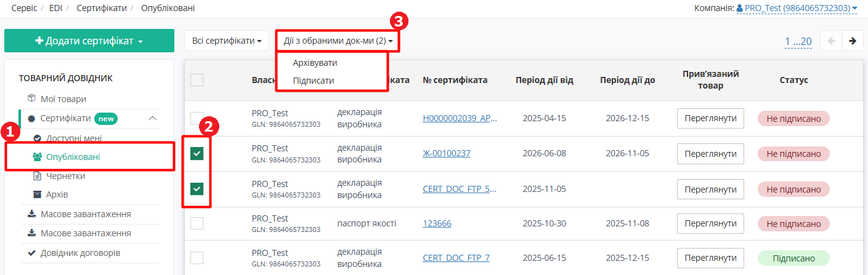
Task: Click the 'new' badge next to 'Сертифікати'
Action: click(x=106, y=118)
